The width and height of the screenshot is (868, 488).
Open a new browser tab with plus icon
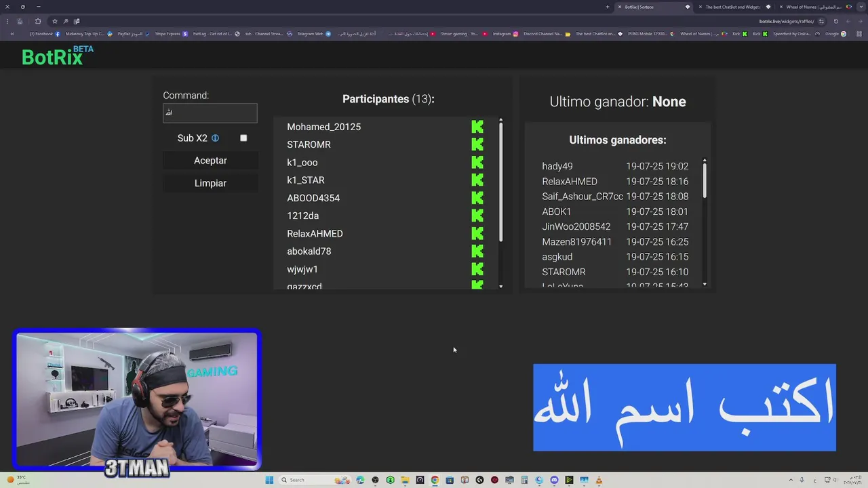click(x=608, y=7)
